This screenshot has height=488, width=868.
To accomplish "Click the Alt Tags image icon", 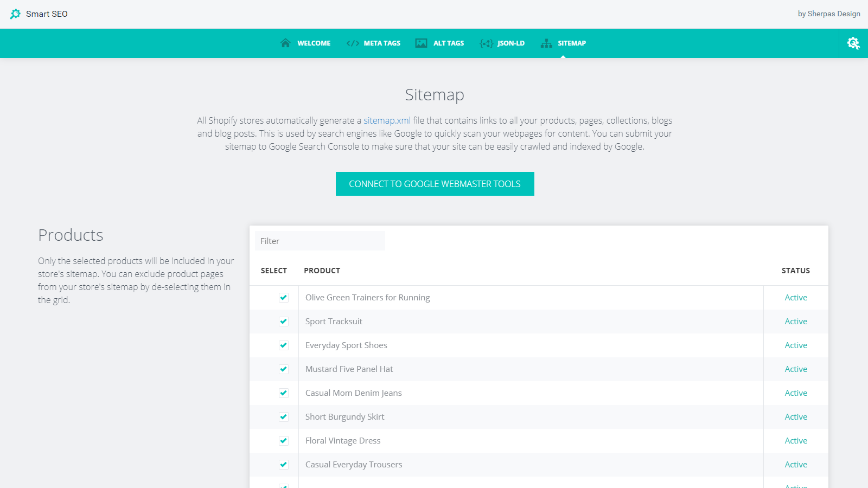I will [x=421, y=43].
